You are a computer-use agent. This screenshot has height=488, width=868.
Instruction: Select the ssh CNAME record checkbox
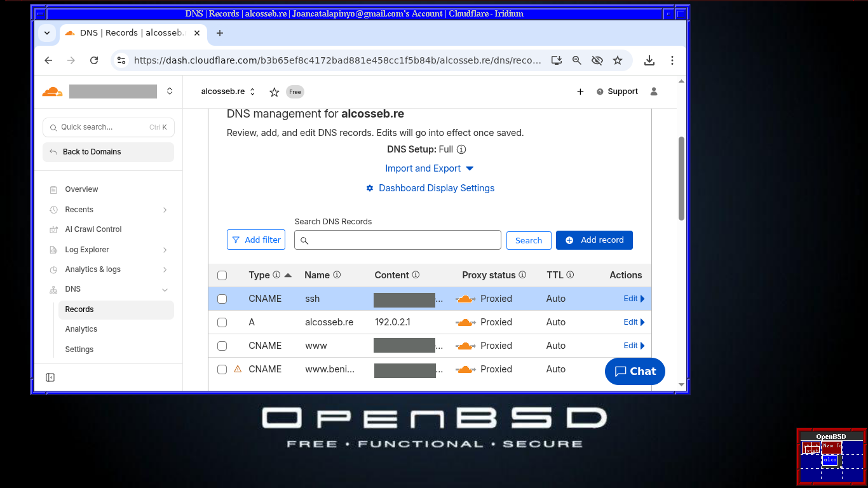click(222, 299)
